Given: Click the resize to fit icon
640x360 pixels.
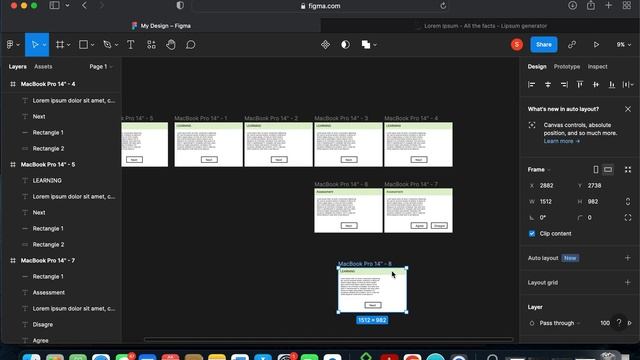Looking at the screenshot, I should pyautogui.click(x=628, y=169).
